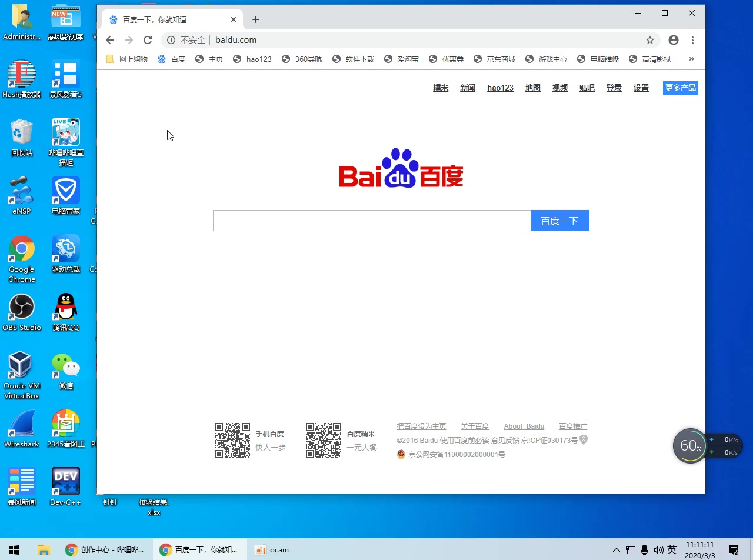Click the Baidu logo
Viewport: 753px width, 560px height.
click(x=401, y=168)
